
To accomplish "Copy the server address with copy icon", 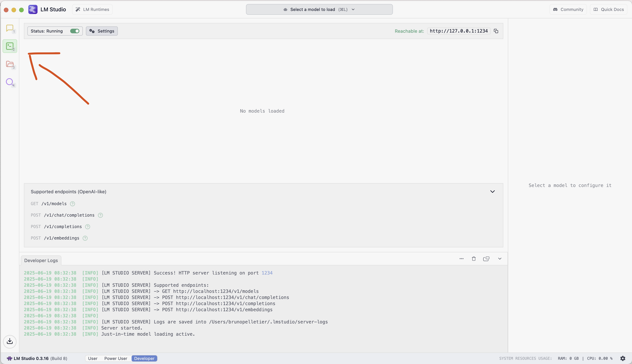I will pyautogui.click(x=496, y=31).
